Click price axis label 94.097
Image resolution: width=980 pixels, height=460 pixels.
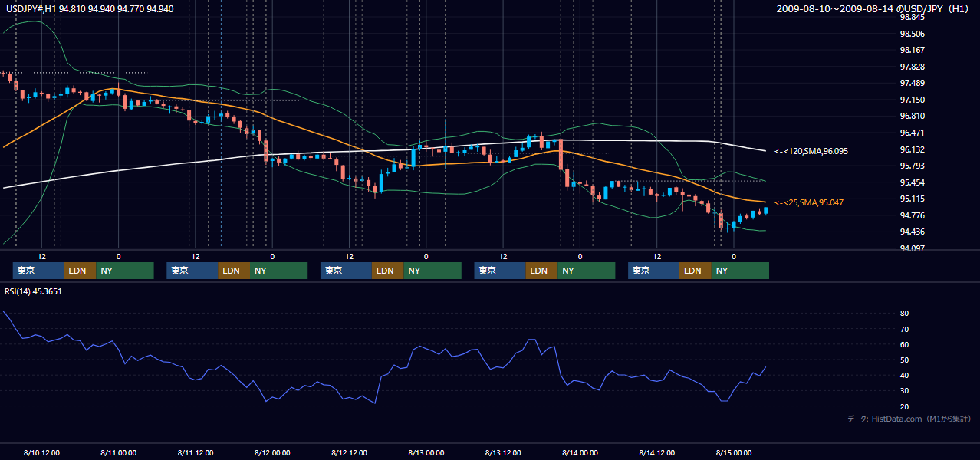pos(912,248)
